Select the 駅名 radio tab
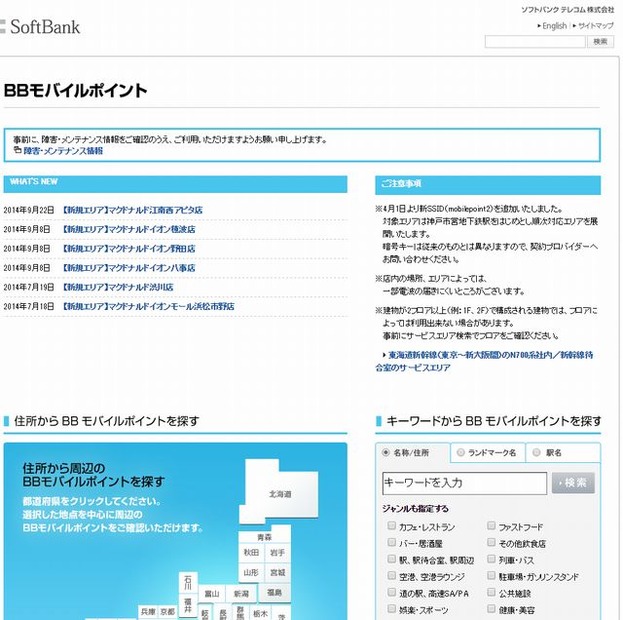The image size is (623, 620). click(x=536, y=452)
